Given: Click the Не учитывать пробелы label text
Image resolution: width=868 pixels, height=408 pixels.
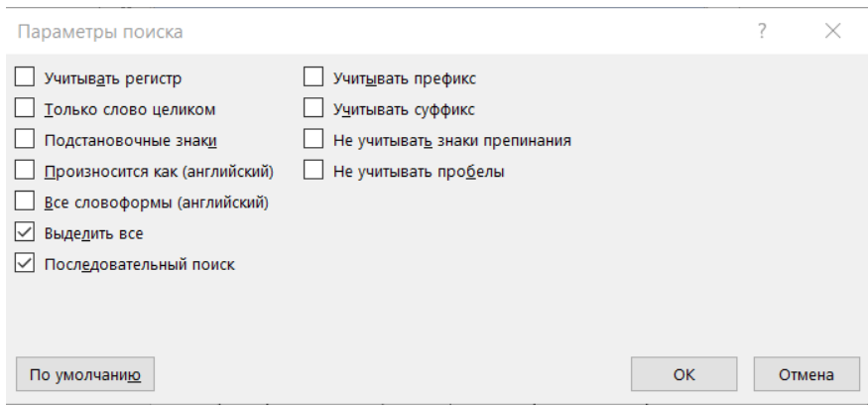Looking at the screenshot, I should point(419,171).
